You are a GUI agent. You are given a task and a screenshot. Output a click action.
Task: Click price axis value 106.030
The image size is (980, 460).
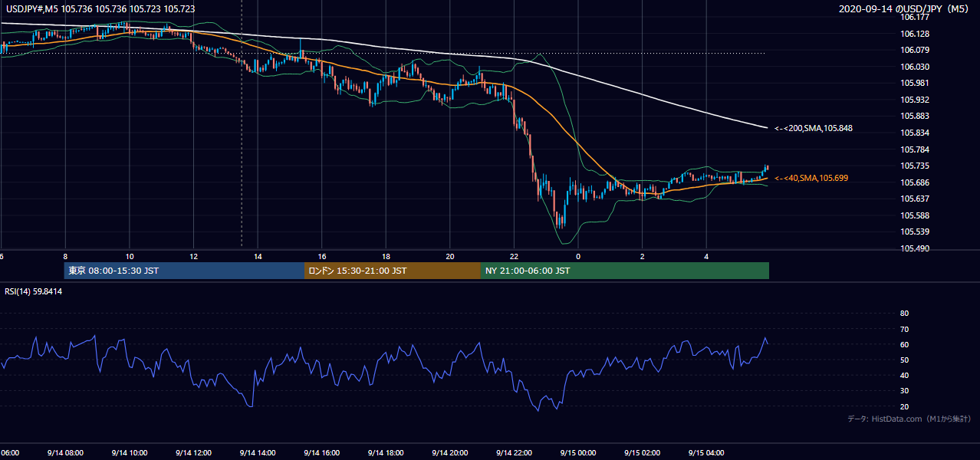tap(914, 67)
